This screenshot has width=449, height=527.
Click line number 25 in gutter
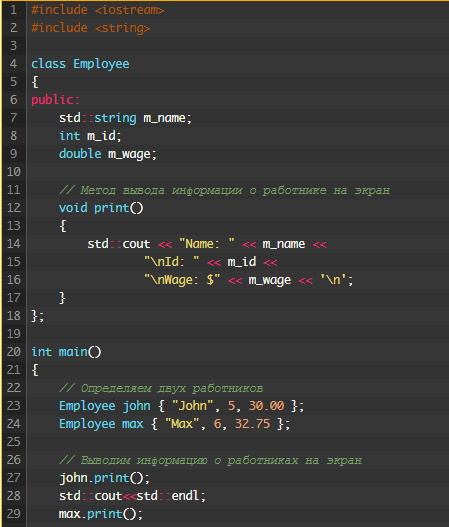[x=14, y=442]
